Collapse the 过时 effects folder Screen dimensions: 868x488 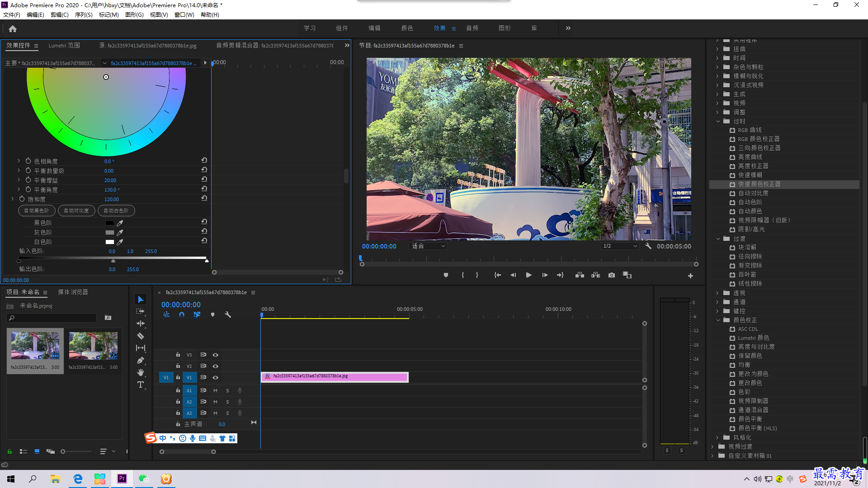(x=718, y=121)
